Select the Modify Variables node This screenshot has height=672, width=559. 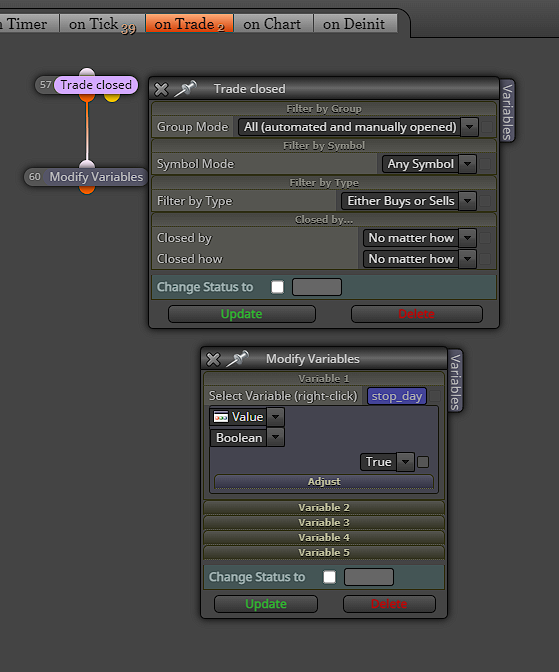[x=96, y=177]
